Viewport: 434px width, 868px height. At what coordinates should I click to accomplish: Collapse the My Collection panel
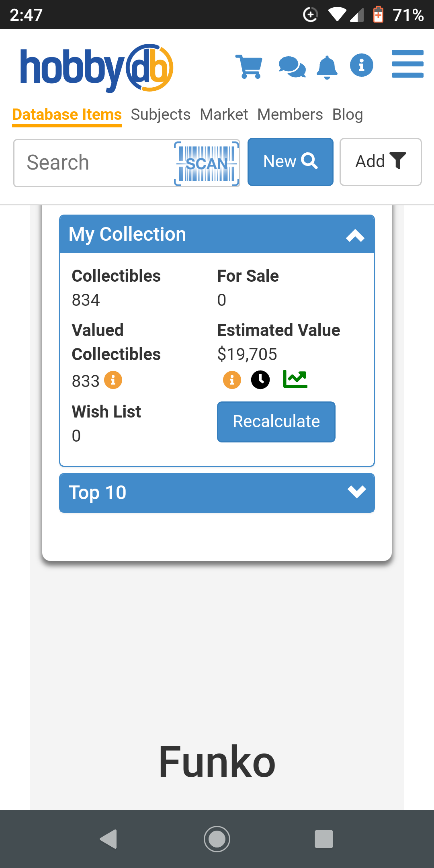point(355,235)
